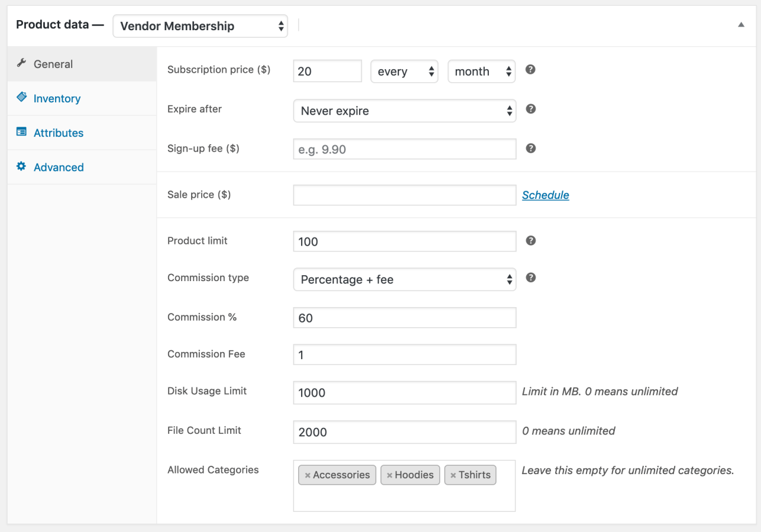
Task: Collapse the Product data panel
Action: click(x=741, y=25)
